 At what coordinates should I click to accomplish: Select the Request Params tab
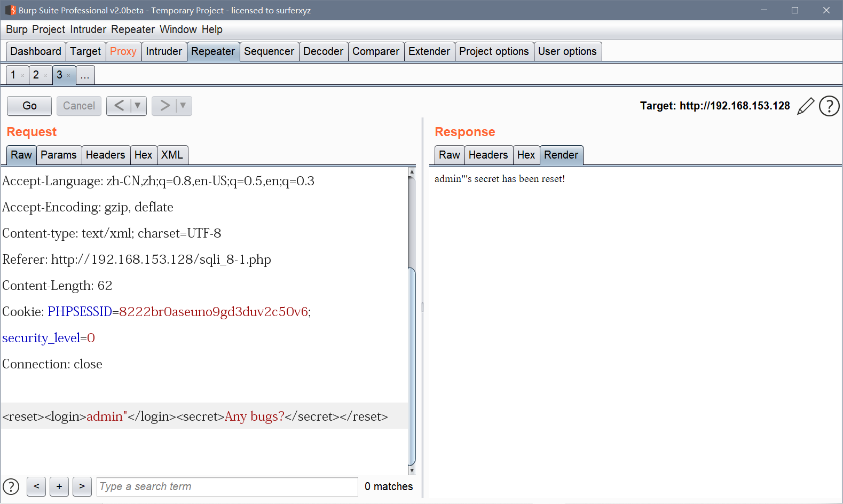coord(59,155)
